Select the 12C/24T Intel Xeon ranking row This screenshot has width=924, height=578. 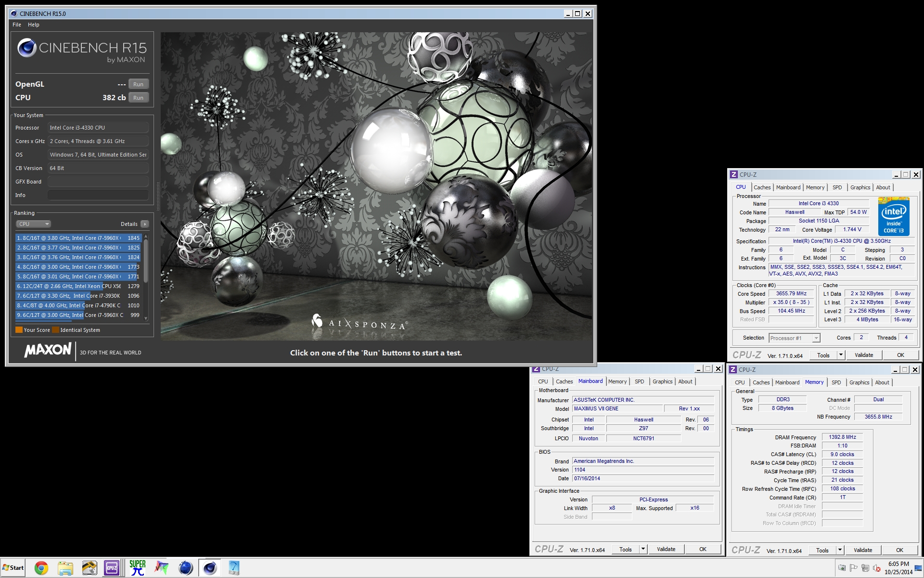pyautogui.click(x=78, y=286)
